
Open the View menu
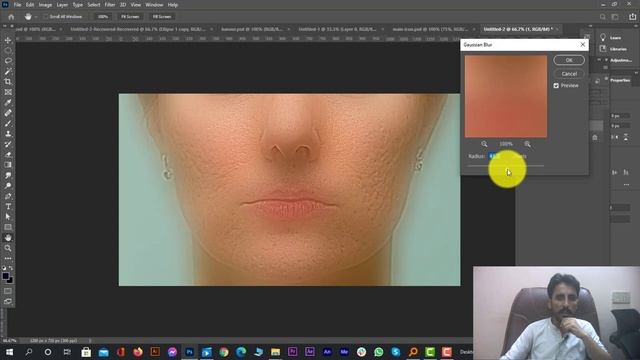pos(136,5)
